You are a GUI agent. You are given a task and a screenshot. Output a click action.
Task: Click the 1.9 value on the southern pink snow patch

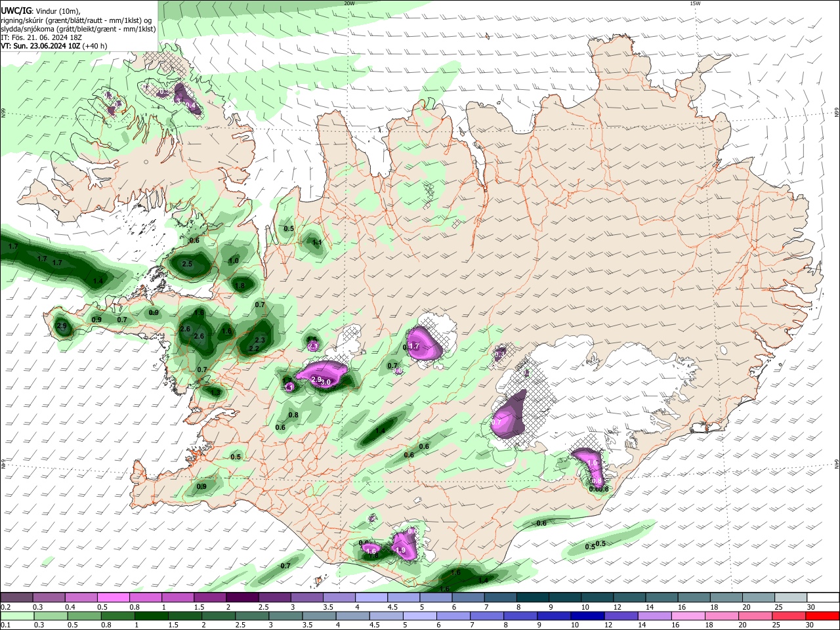pos(400,551)
